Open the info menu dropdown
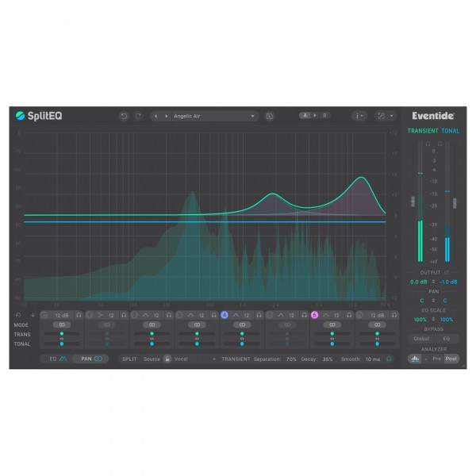Screen dimensions: 476x476 [x=359, y=116]
